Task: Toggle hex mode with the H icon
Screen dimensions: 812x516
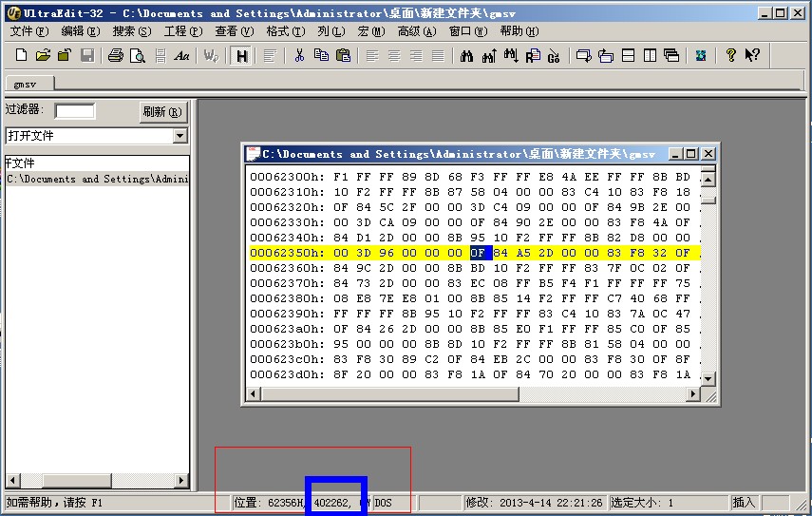Action: pyautogui.click(x=241, y=55)
